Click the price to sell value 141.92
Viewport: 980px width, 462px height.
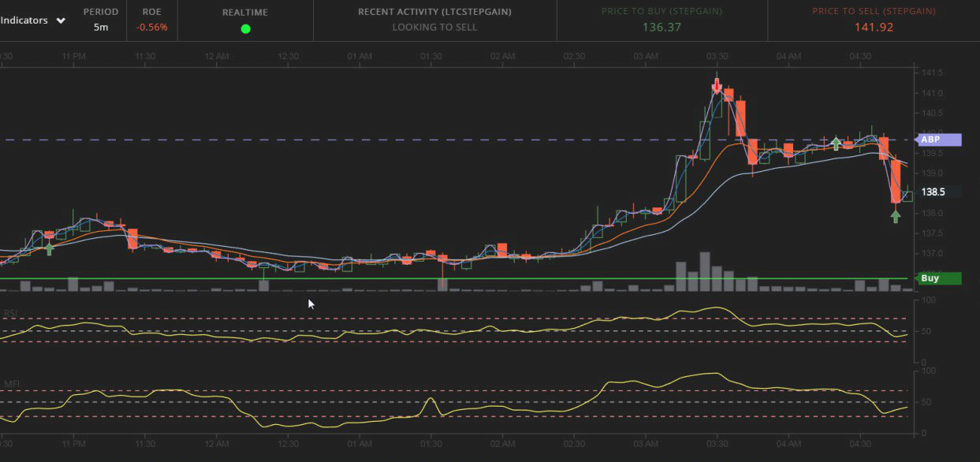click(874, 27)
